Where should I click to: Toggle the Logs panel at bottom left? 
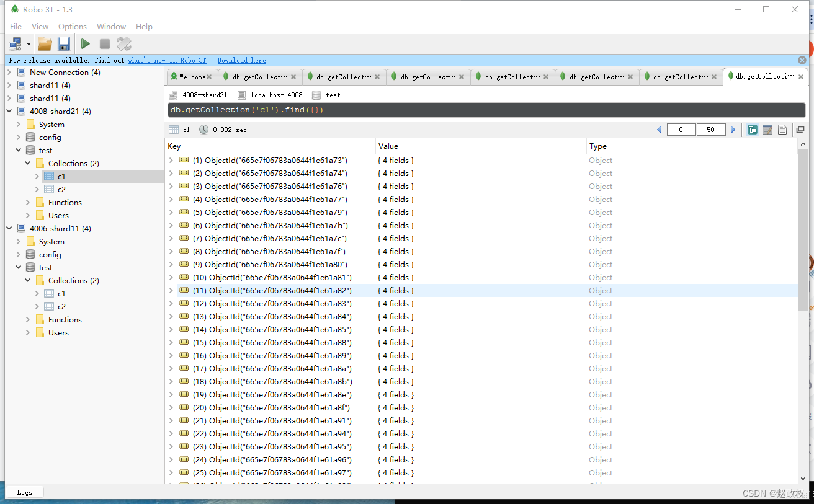[25, 492]
